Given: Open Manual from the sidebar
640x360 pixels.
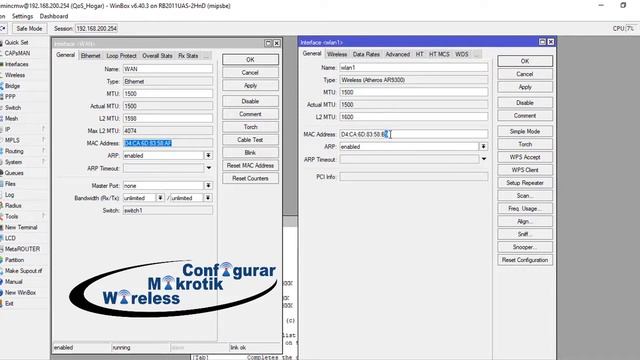Looking at the screenshot, I should coord(13,282).
